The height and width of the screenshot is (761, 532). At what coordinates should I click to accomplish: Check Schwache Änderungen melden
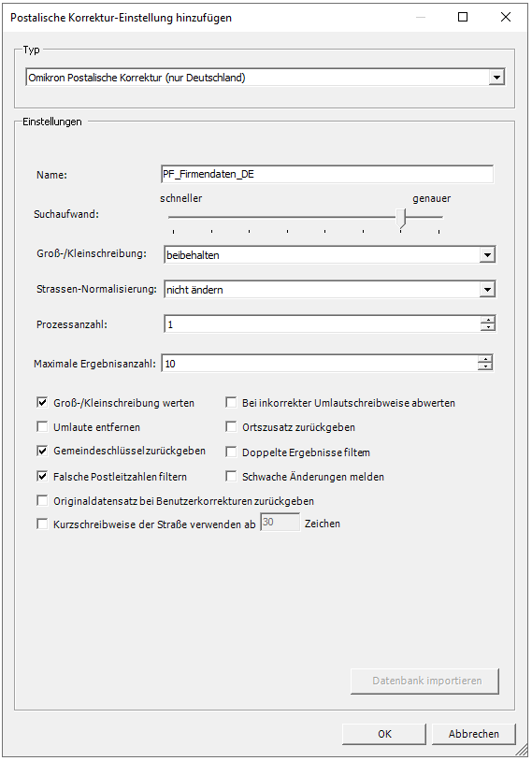231,476
